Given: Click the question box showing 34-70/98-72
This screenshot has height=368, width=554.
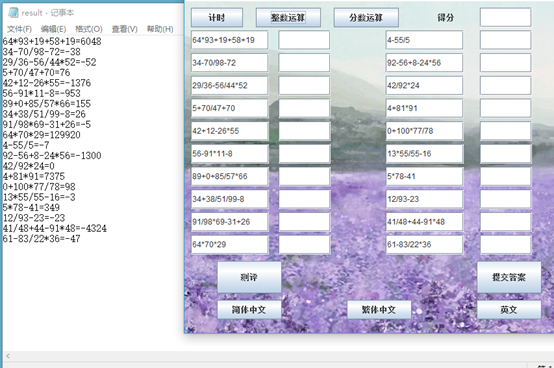Looking at the screenshot, I should pos(230,63).
